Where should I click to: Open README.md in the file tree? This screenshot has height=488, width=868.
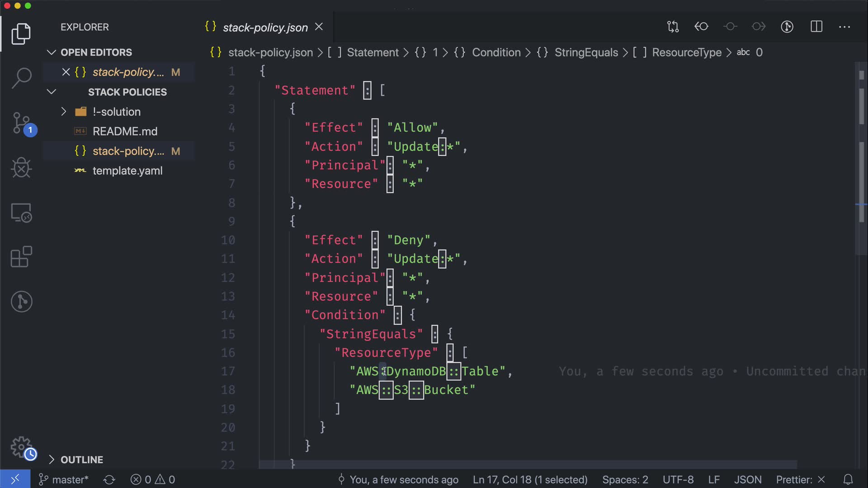125,131
